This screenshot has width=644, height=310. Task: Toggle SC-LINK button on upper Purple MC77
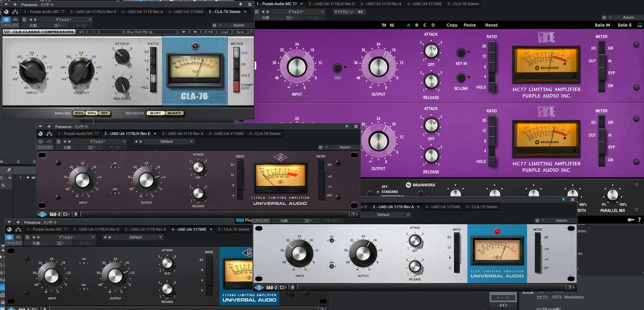(461, 79)
